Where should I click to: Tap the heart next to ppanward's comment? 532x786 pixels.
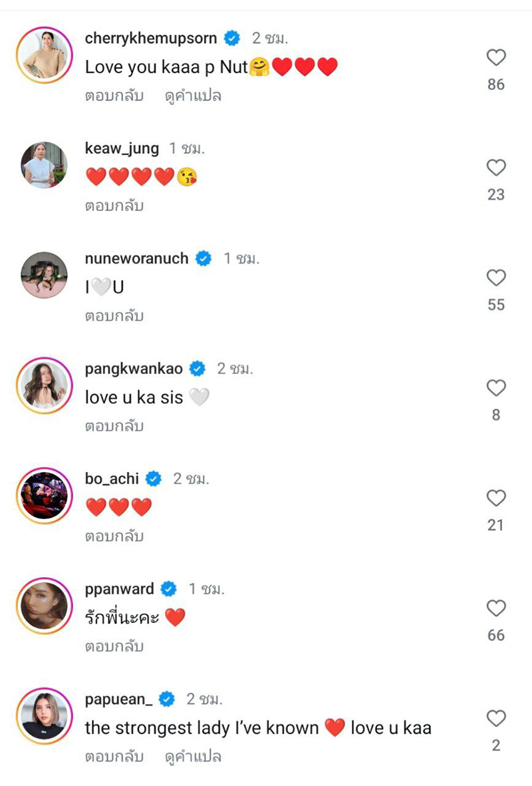[495, 608]
